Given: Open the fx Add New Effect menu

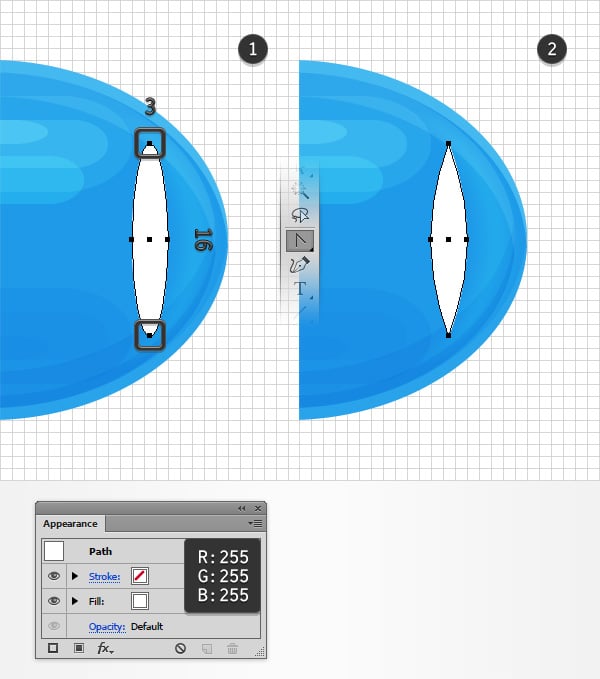Looking at the screenshot, I should tap(105, 648).
